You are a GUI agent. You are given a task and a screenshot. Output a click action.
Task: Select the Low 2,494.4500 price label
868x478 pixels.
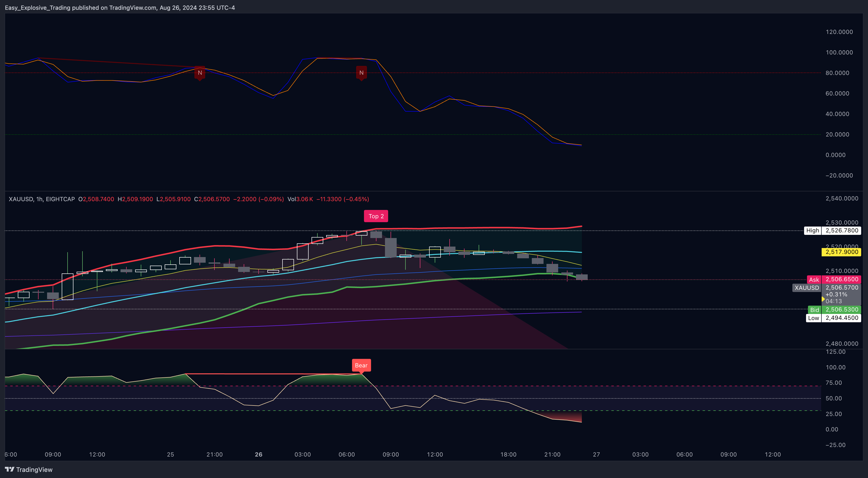click(833, 318)
